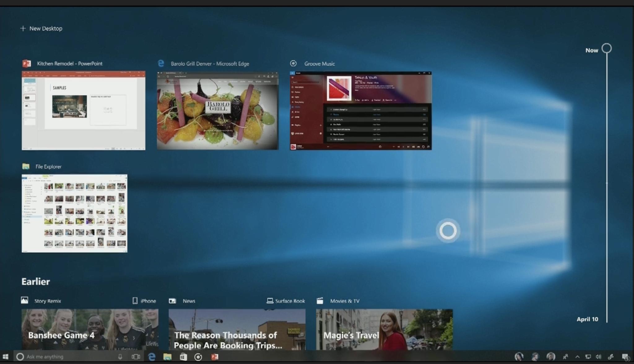Image resolution: width=634 pixels, height=364 pixels.
Task: Jump to April 10 on the timeline
Action: (587, 319)
